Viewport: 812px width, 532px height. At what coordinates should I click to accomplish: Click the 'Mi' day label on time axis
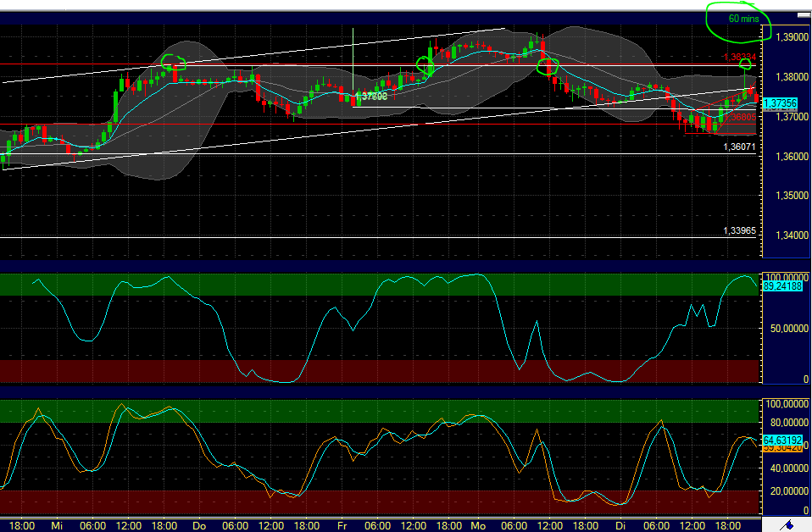pos(57,525)
